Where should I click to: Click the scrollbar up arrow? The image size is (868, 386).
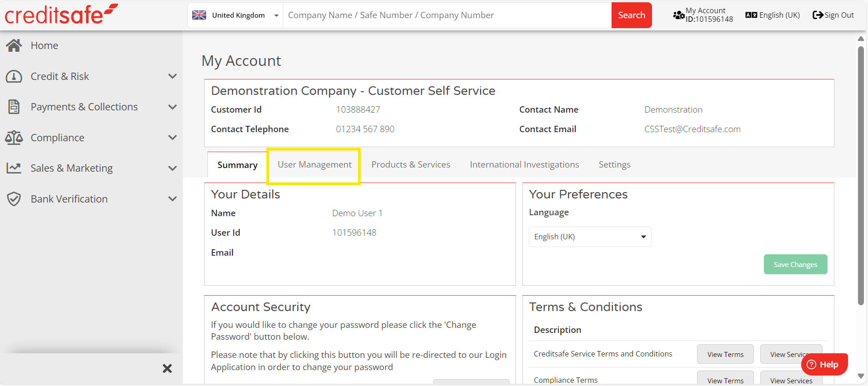pyautogui.click(x=860, y=39)
